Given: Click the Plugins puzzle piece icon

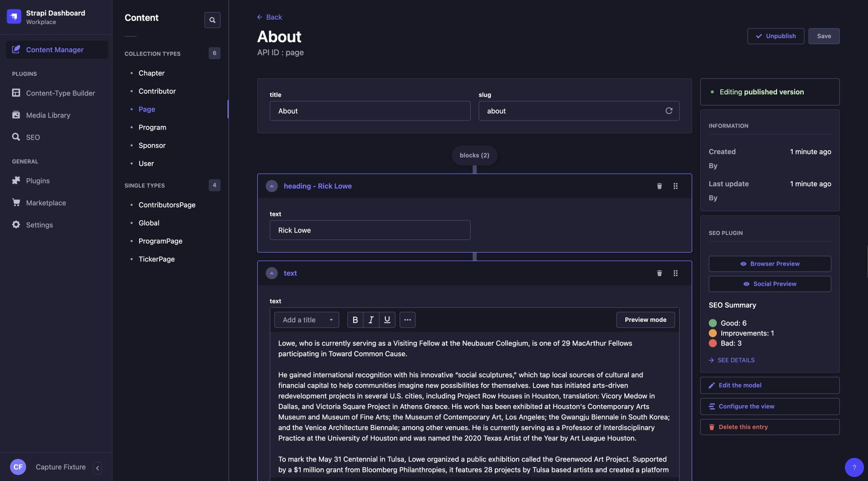Looking at the screenshot, I should click(x=16, y=180).
